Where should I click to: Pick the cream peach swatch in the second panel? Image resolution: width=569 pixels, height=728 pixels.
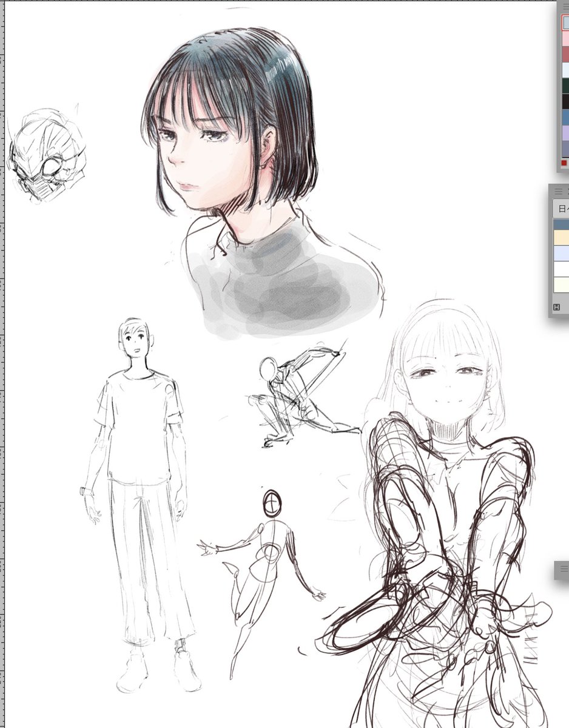click(x=561, y=237)
